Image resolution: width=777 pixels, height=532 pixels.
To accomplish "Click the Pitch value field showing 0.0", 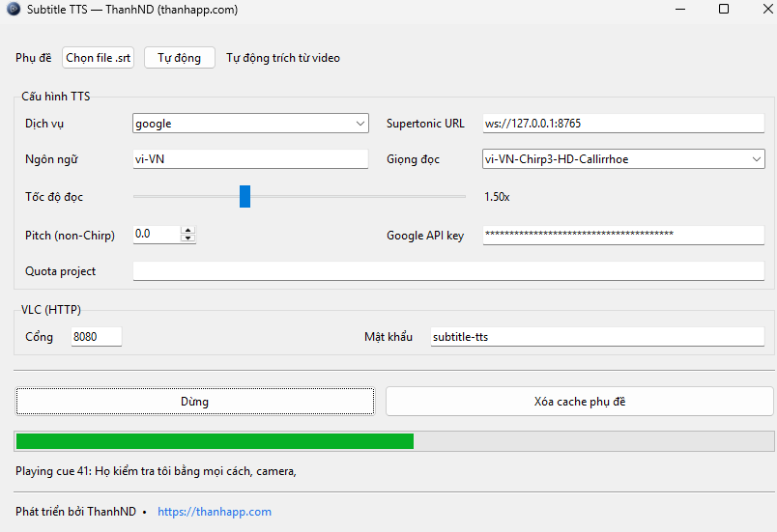I will [157, 234].
